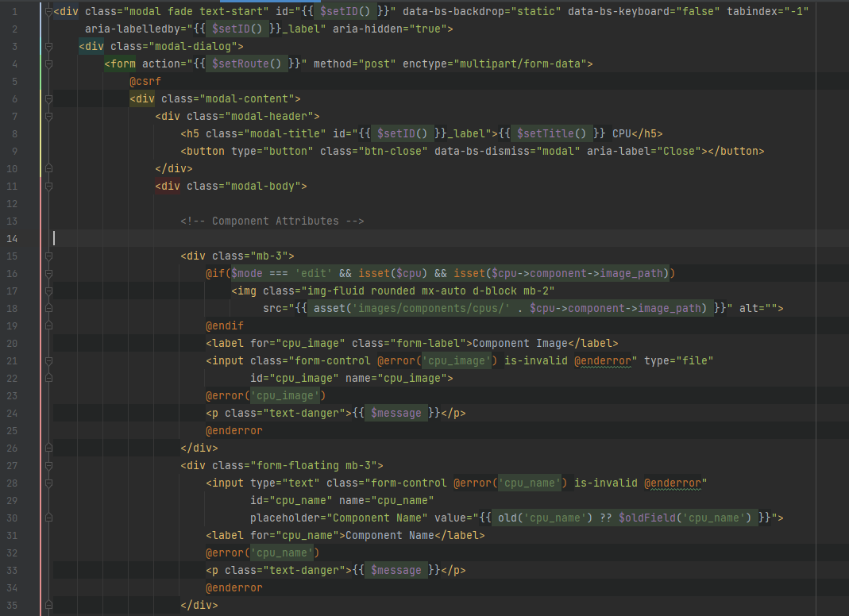Click the 'edit' string in the @if condition
849x616 pixels.
pos(314,273)
